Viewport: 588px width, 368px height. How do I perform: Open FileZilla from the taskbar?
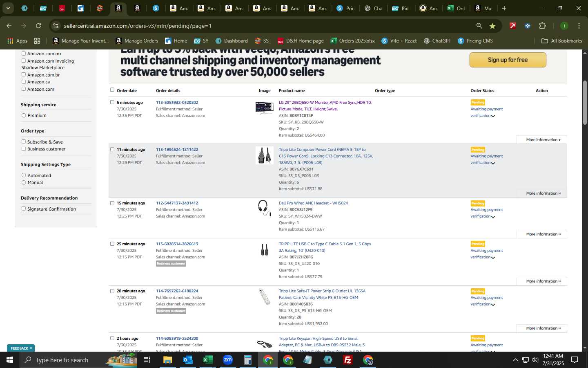(348, 360)
